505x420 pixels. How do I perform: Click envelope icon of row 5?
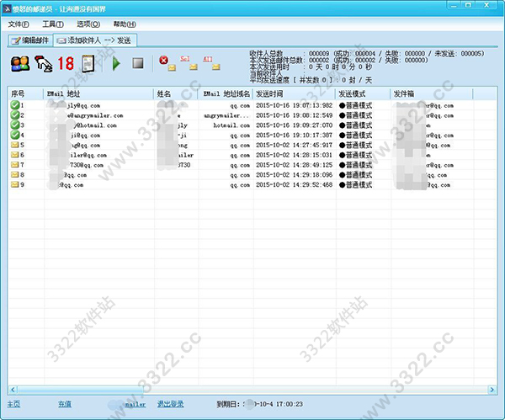[x=15, y=145]
